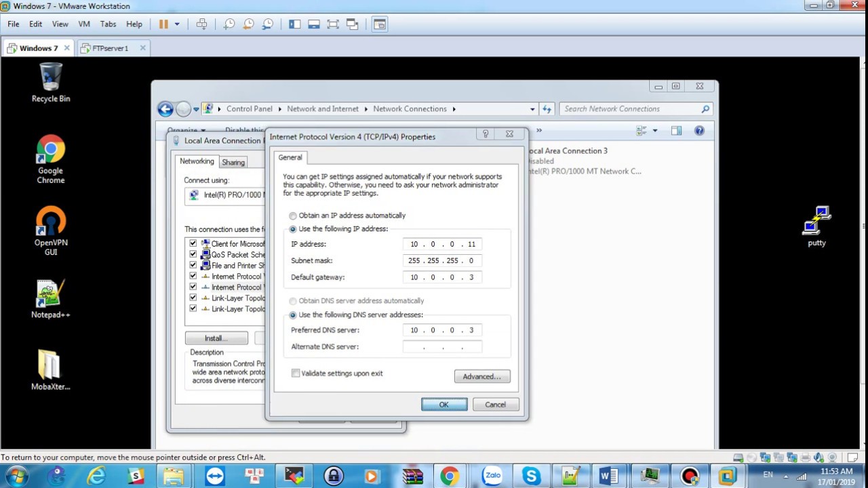Toggle the VMware thumbnail bar view
This screenshot has height=488, width=868.
(313, 24)
